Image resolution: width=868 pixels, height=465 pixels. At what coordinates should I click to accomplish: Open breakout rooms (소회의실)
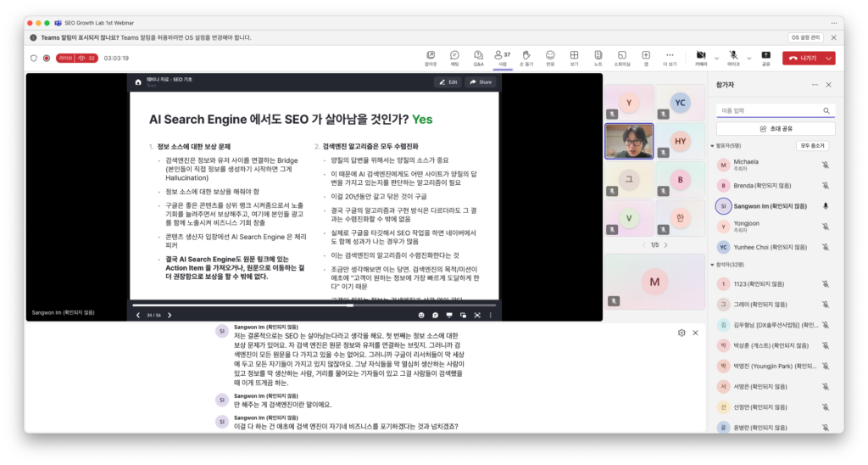pos(621,59)
